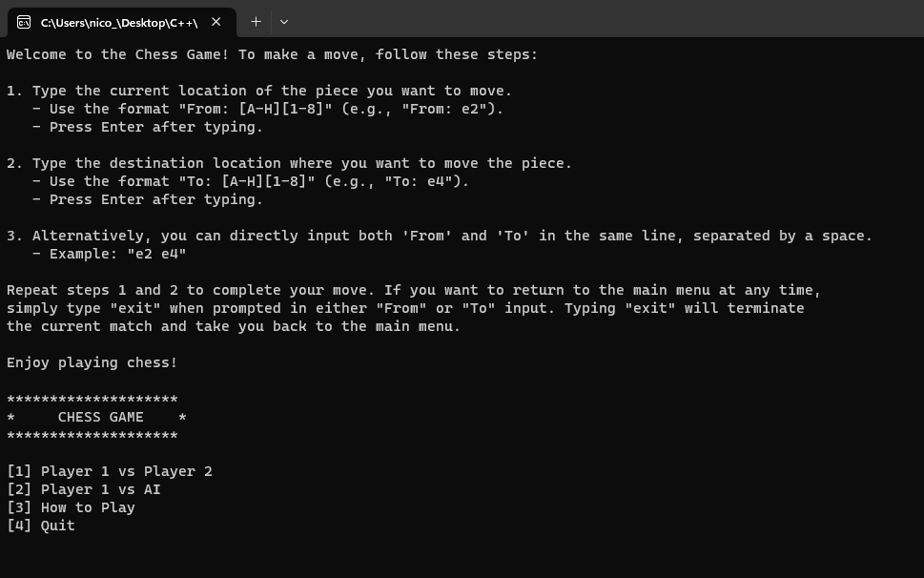
Task: Click the terminal icon on the tab
Action: click(x=24, y=22)
